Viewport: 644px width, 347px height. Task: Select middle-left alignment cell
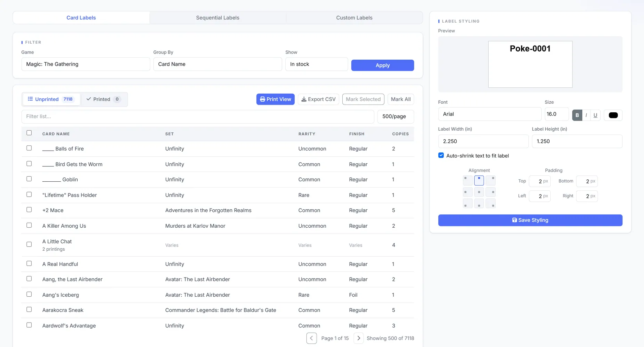(x=468, y=192)
